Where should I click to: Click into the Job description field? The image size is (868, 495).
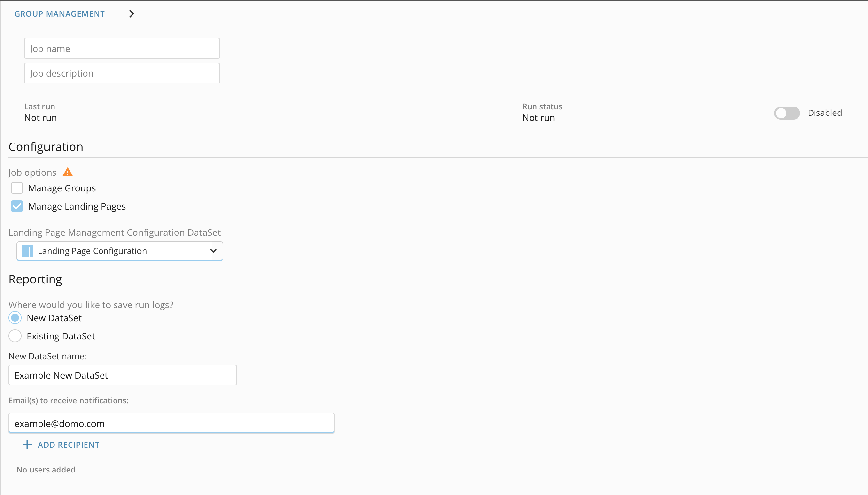[122, 73]
